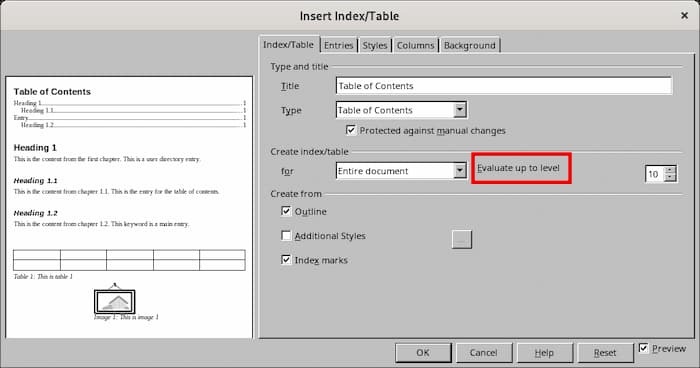Viewport: 700px width, 368px height.
Task: Click 'Heading 1' title in preview
Action: click(35, 147)
